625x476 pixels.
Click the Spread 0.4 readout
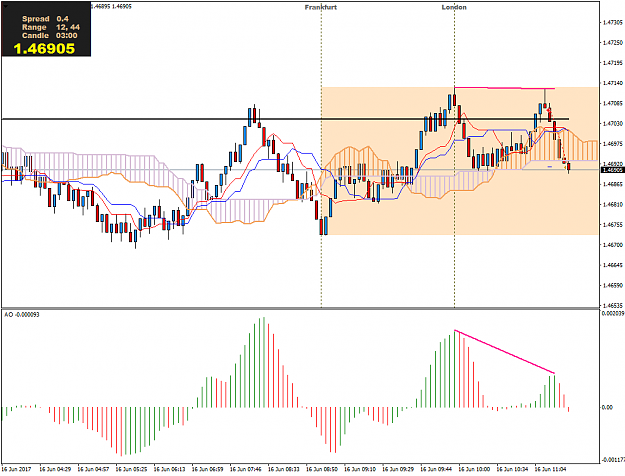click(45, 19)
